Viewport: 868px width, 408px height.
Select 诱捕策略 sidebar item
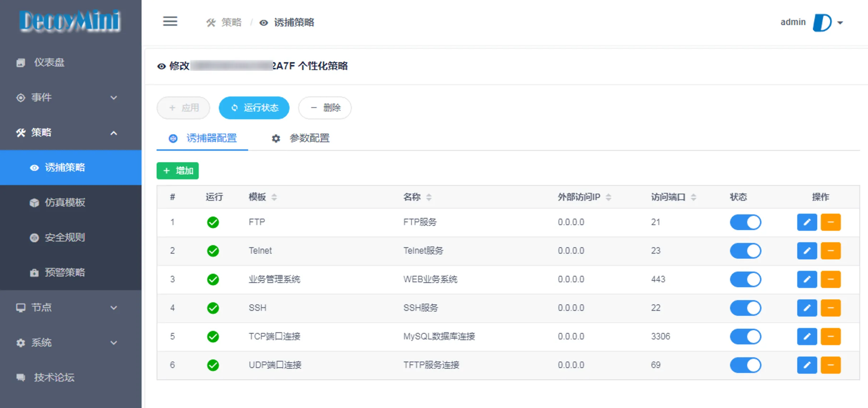[71, 167]
